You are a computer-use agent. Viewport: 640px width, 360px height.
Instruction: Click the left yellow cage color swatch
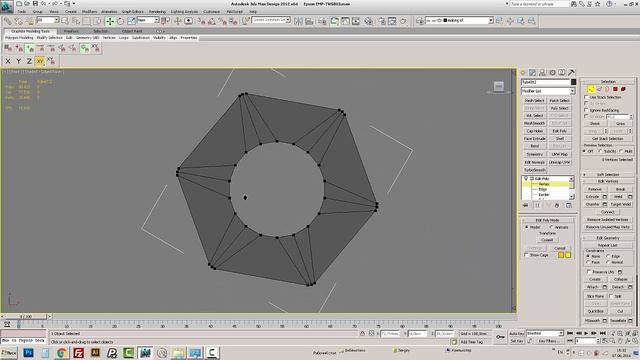coord(561,255)
